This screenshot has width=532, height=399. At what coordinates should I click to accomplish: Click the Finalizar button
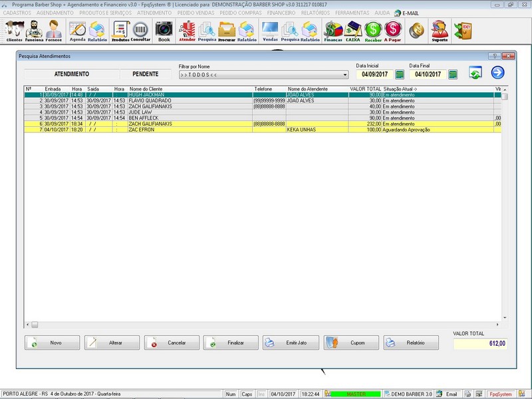tap(231, 342)
